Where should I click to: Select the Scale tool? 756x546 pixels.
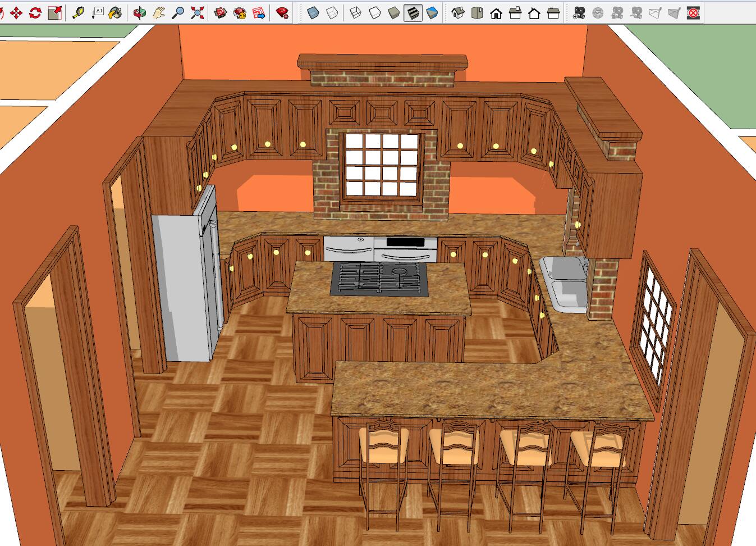click(54, 12)
